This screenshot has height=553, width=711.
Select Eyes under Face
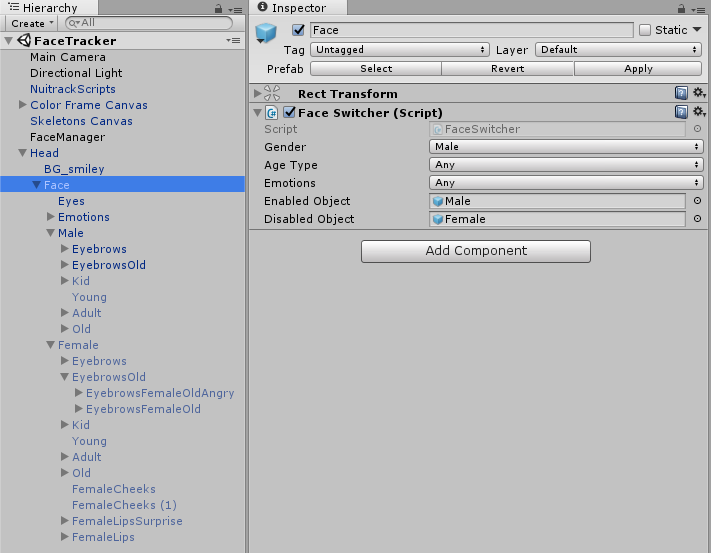coord(71,201)
